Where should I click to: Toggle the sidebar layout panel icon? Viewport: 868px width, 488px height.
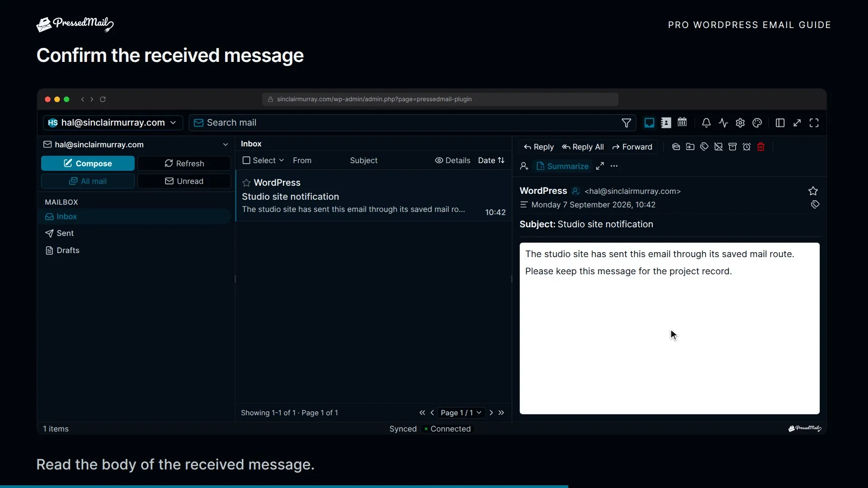pos(780,123)
